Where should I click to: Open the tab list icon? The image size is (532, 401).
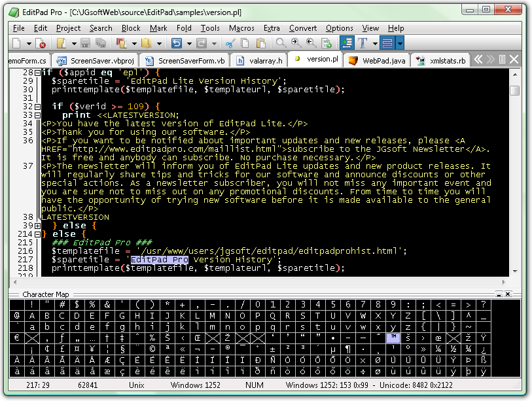point(503,60)
